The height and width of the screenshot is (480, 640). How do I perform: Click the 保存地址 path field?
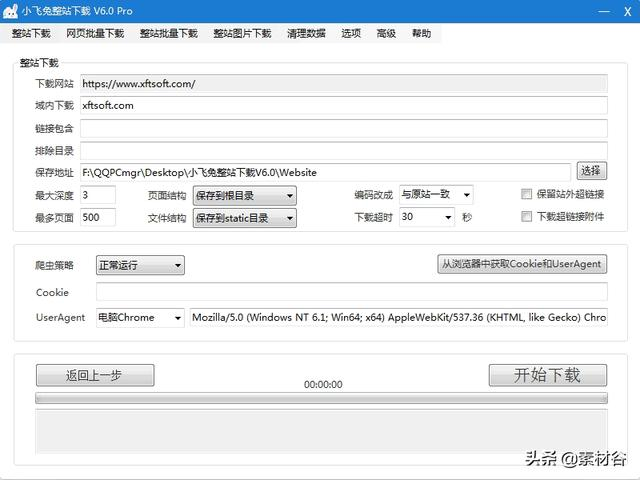(x=325, y=172)
